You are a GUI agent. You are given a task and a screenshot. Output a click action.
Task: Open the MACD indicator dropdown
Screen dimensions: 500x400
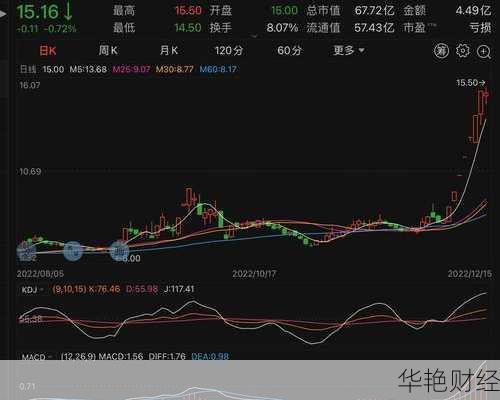tap(37, 357)
